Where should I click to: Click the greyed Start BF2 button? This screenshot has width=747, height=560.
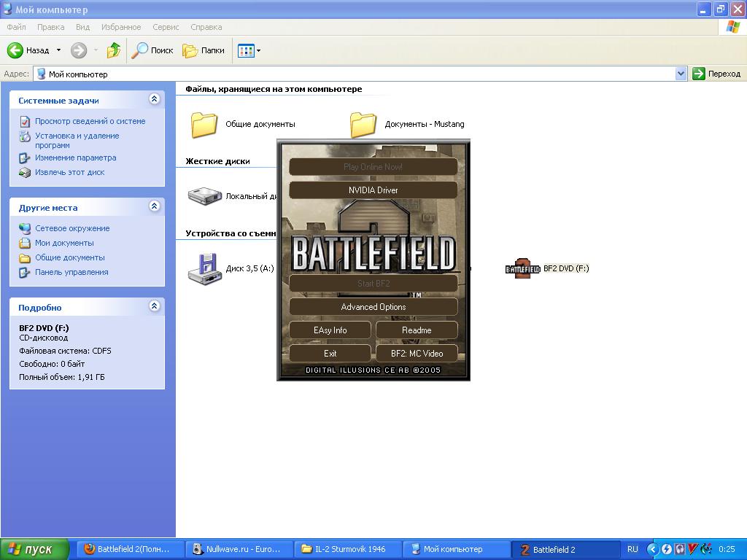[x=373, y=284]
